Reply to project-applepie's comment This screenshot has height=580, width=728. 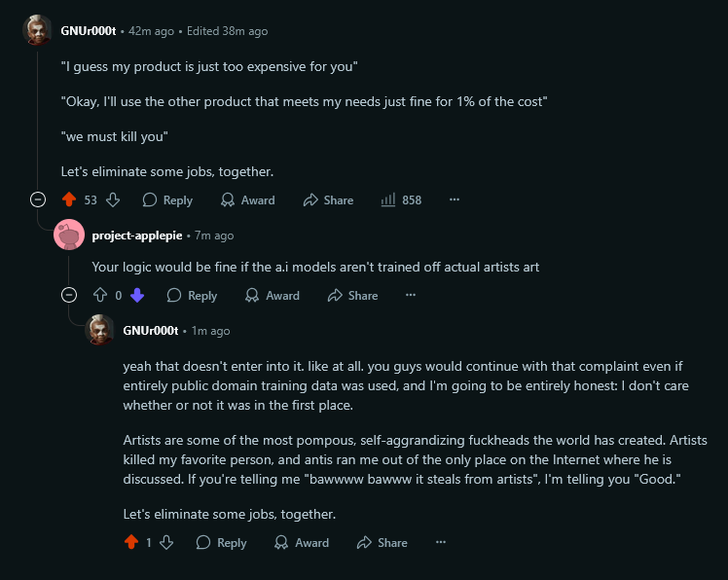(x=192, y=295)
